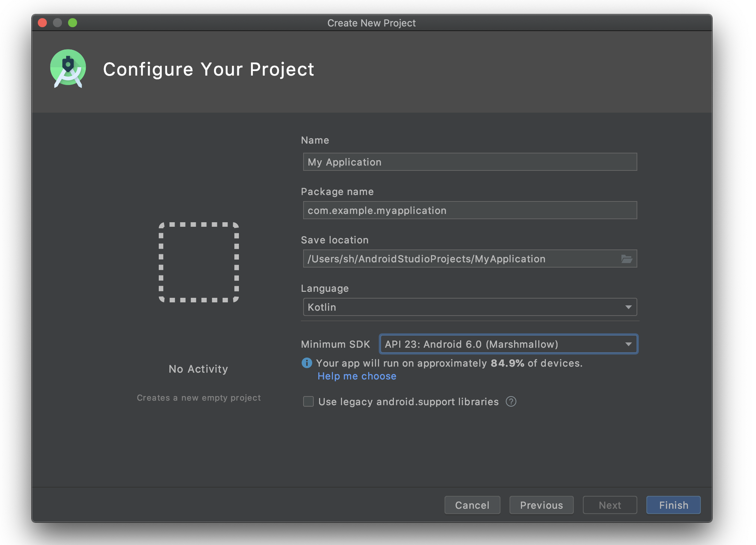Click the gray minimize window button
This screenshot has width=756, height=545.
coord(57,23)
